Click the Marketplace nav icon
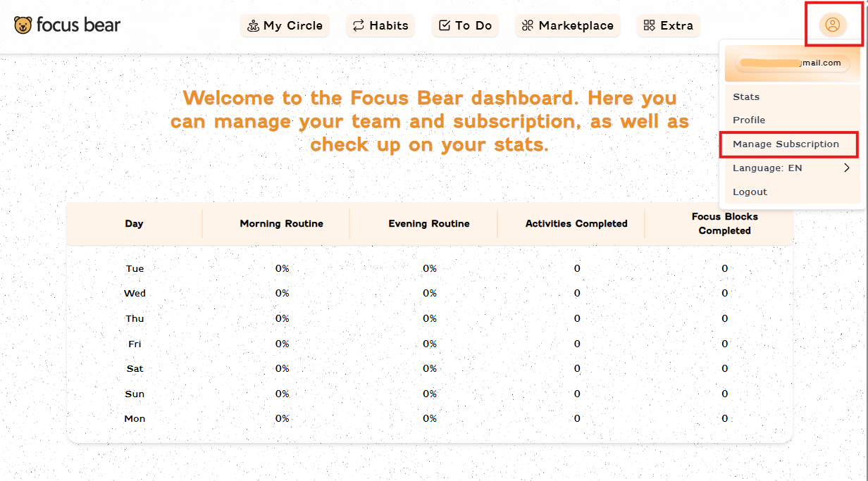This screenshot has width=868, height=481. click(528, 26)
